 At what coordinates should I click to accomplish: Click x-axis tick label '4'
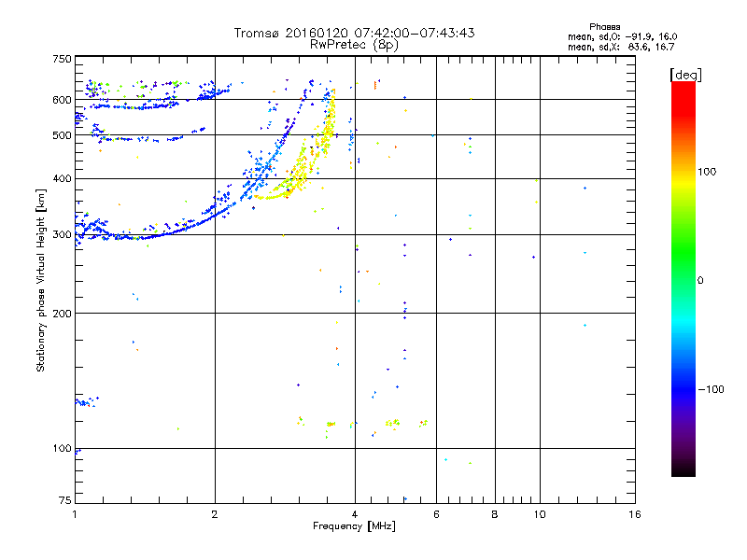(355, 514)
